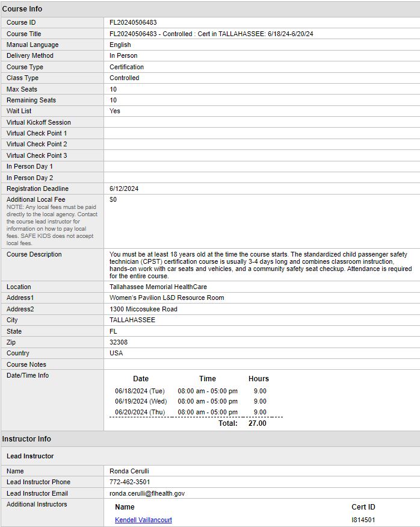Click the lead instructor name Ronda Cerulli
Image resolution: width=420 pixels, height=527 pixels.
(129, 471)
